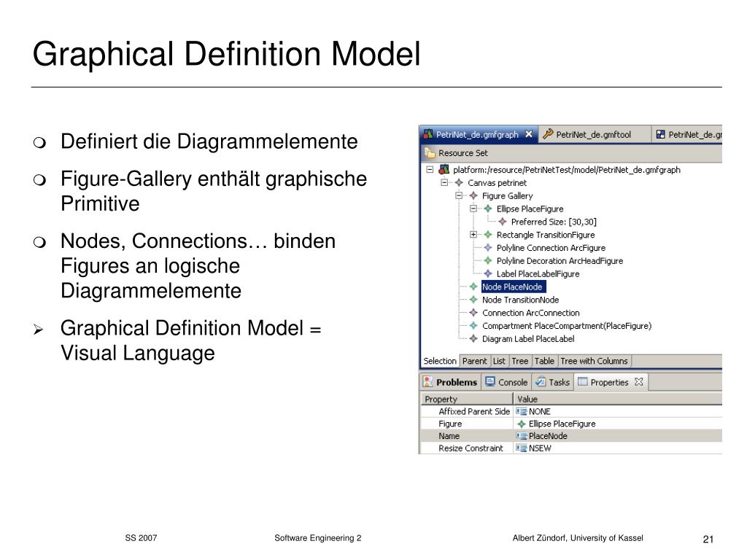Select Compartment PlaceCompartment(PlaceFigure) item
Screen dimensions: 747x560
click(566, 326)
